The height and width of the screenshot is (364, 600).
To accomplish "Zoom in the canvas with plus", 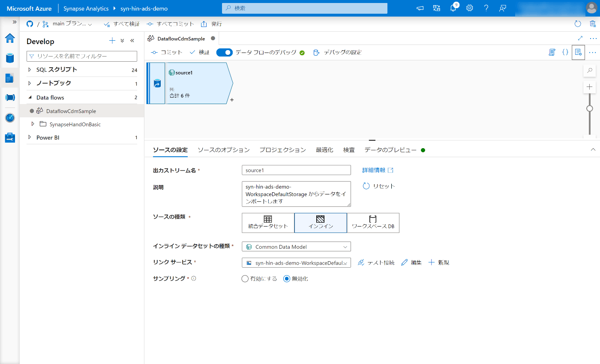I will (x=590, y=87).
